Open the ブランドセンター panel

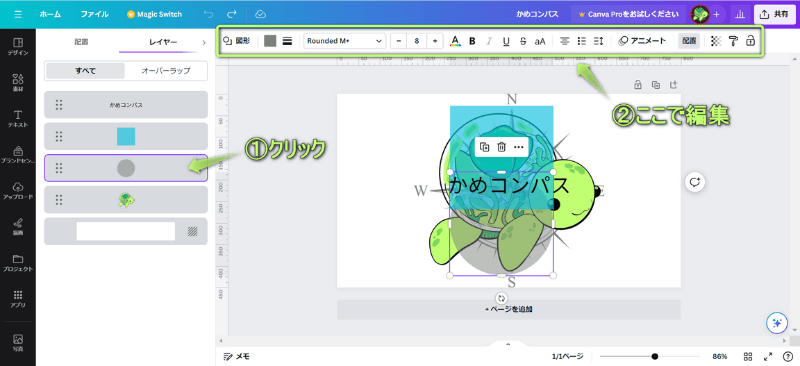click(x=18, y=155)
